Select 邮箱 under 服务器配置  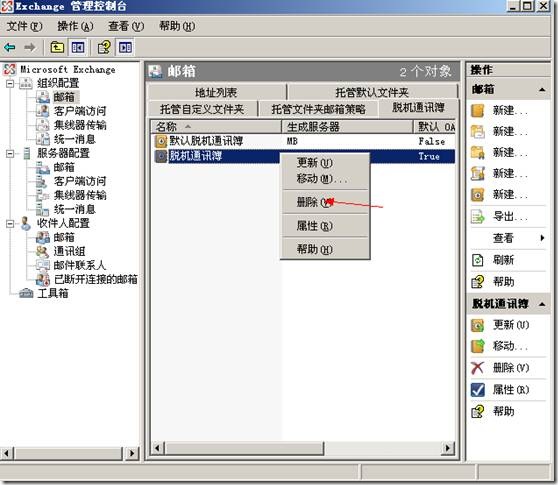[64, 167]
